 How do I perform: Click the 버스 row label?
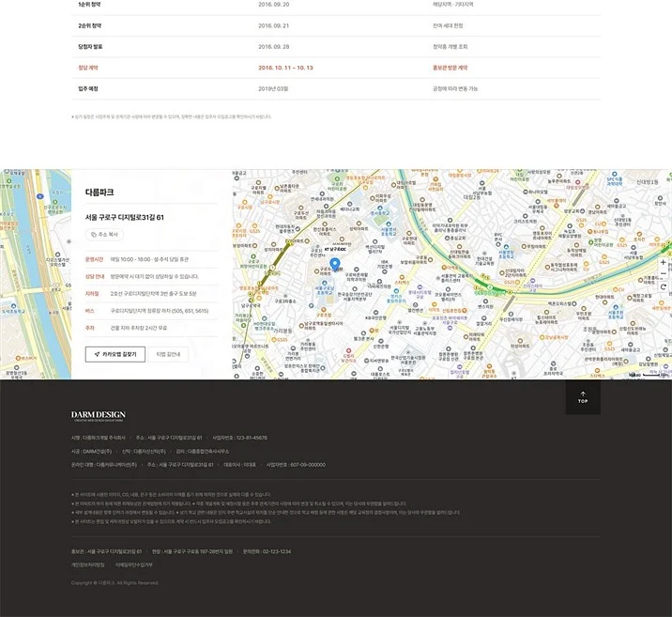89,311
